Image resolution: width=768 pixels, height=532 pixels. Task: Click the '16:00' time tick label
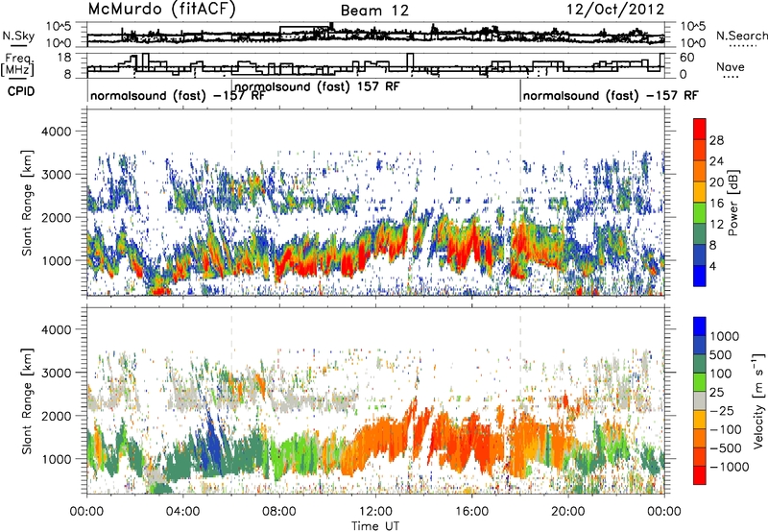(x=471, y=512)
